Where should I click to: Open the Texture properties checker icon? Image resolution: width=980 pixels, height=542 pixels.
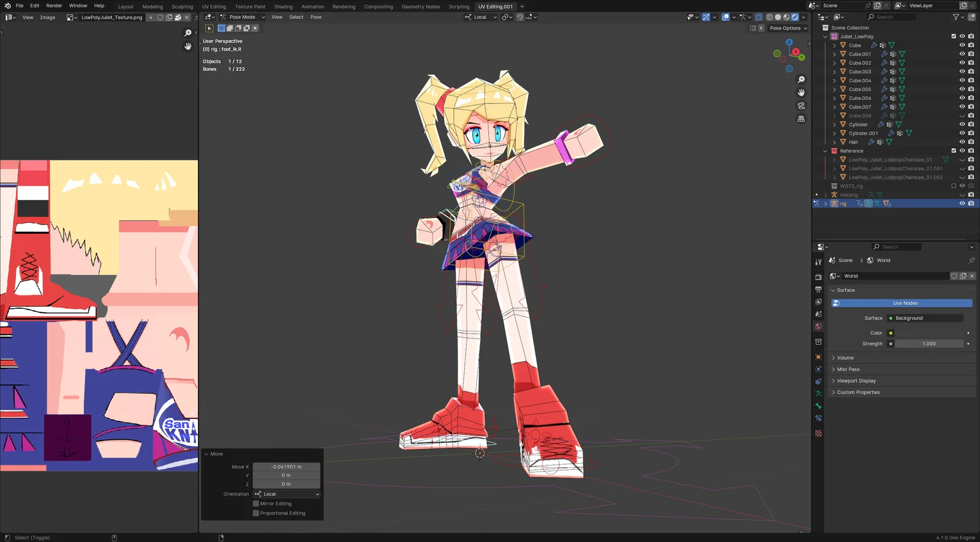pyautogui.click(x=818, y=434)
